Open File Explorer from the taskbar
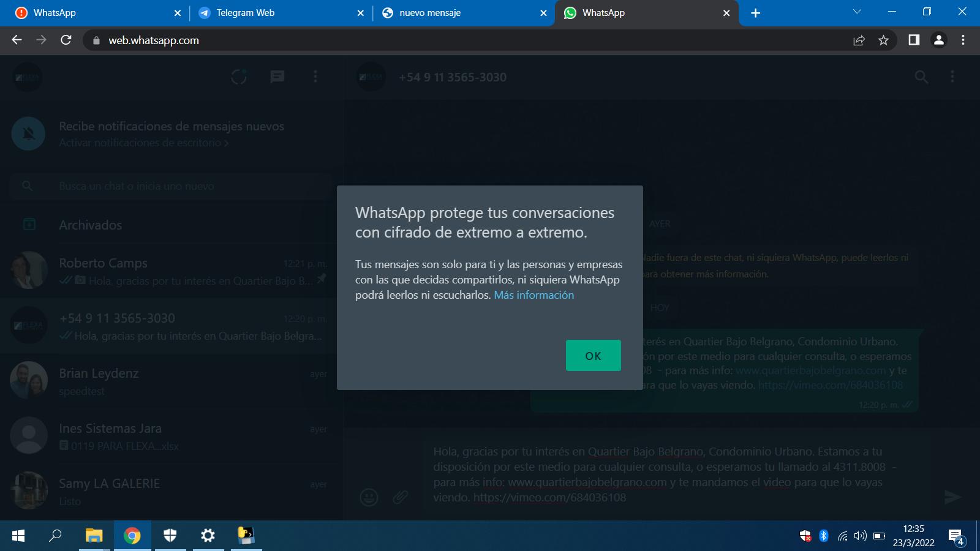 tap(94, 536)
